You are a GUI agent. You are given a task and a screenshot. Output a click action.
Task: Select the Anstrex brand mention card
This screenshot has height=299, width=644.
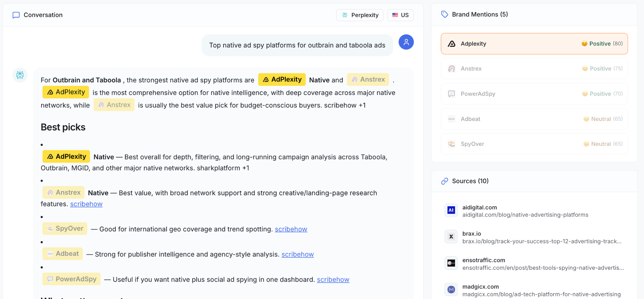(534, 69)
